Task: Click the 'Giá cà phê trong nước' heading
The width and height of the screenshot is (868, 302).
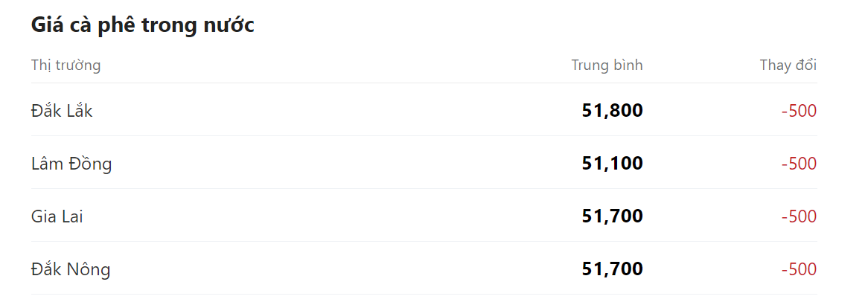Action: point(142,25)
